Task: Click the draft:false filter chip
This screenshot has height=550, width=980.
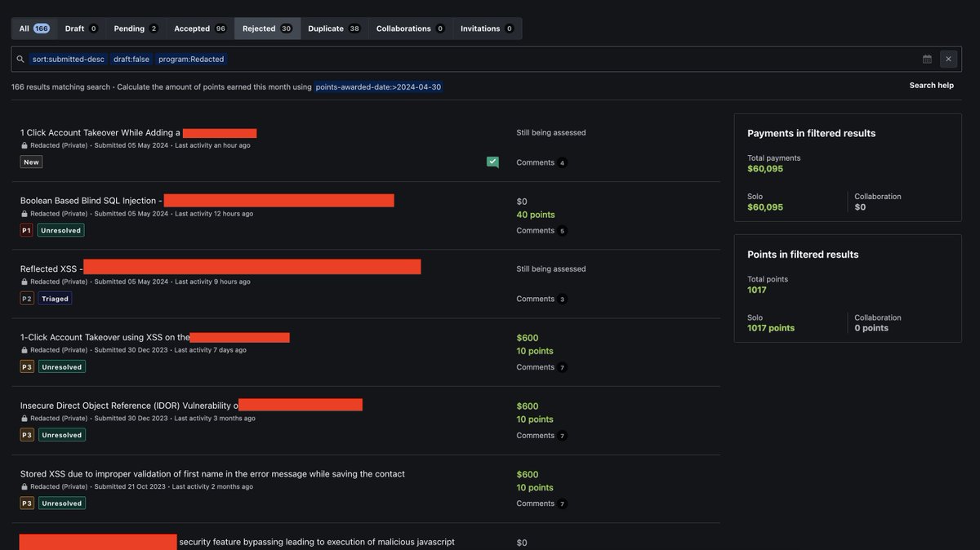Action: click(131, 59)
